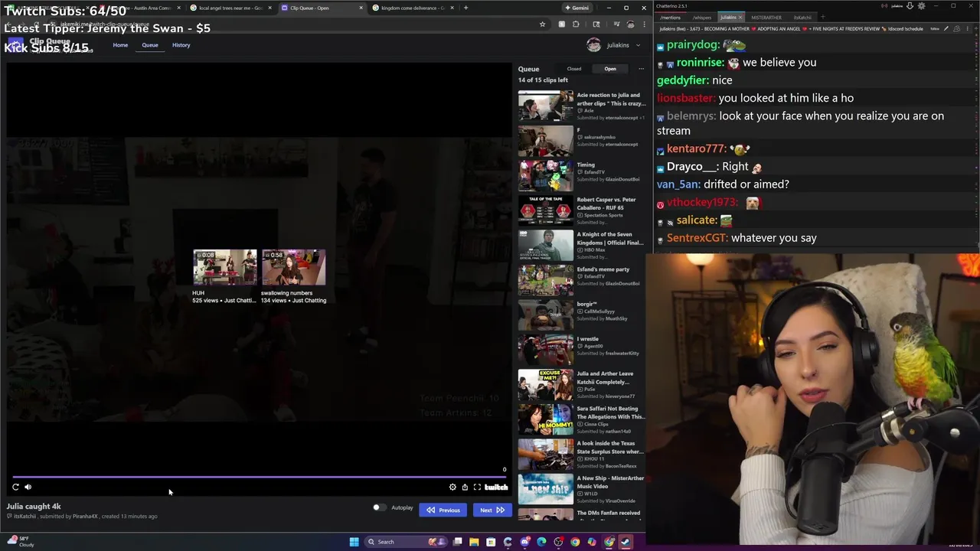This screenshot has width=980, height=551.
Task: Open the /whispers tab in Chatterino
Action: tap(702, 17)
